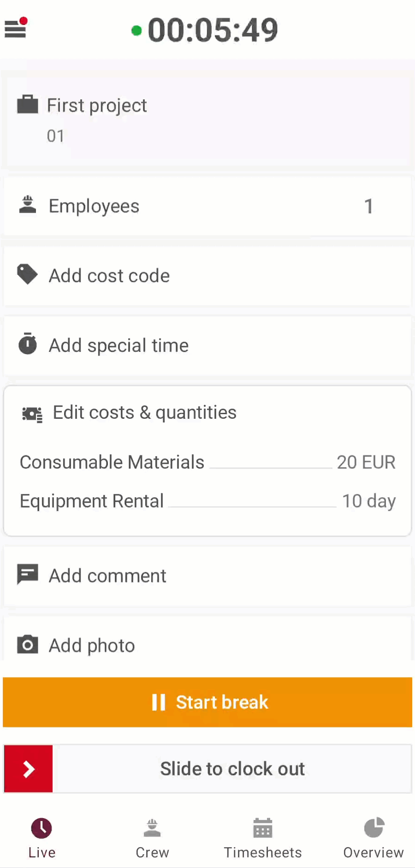Viewport: 415px width, 868px height.
Task: Tap the tag icon for cost code
Action: 27,275
